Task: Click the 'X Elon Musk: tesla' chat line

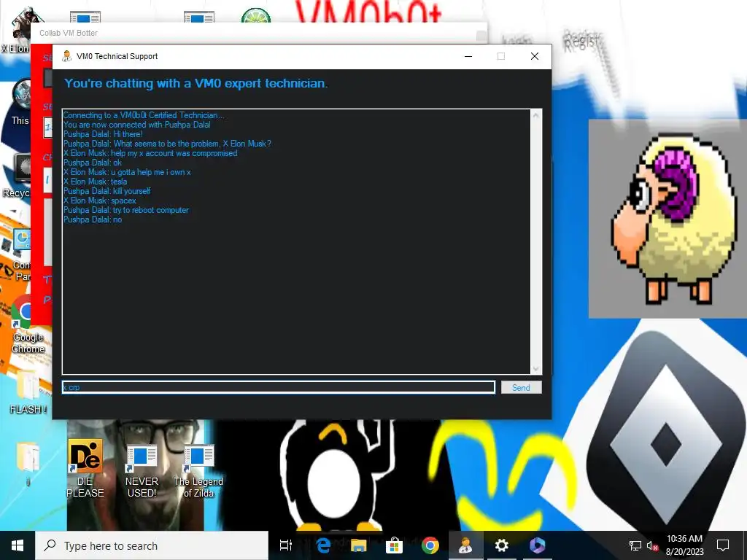Action: (95, 182)
